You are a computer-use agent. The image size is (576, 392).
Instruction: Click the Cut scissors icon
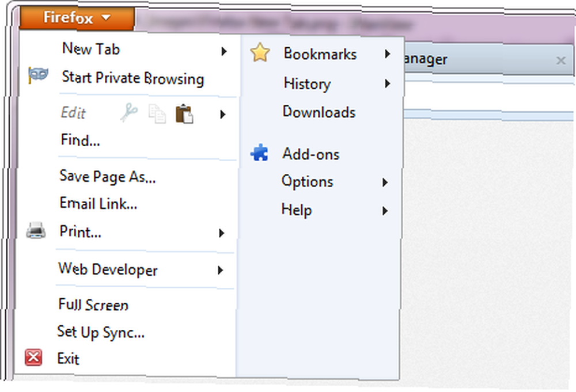click(129, 113)
